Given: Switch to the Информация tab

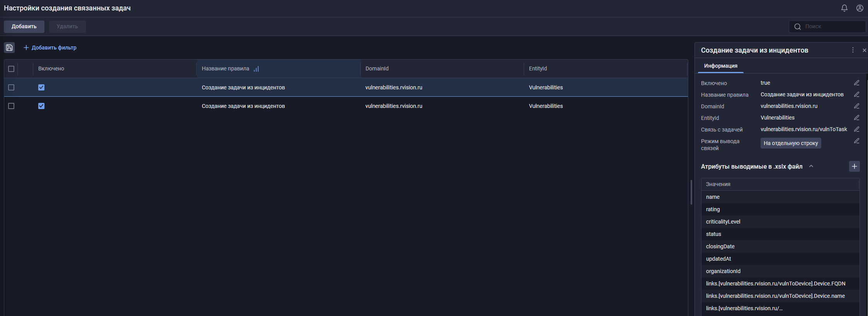Looking at the screenshot, I should [x=720, y=66].
